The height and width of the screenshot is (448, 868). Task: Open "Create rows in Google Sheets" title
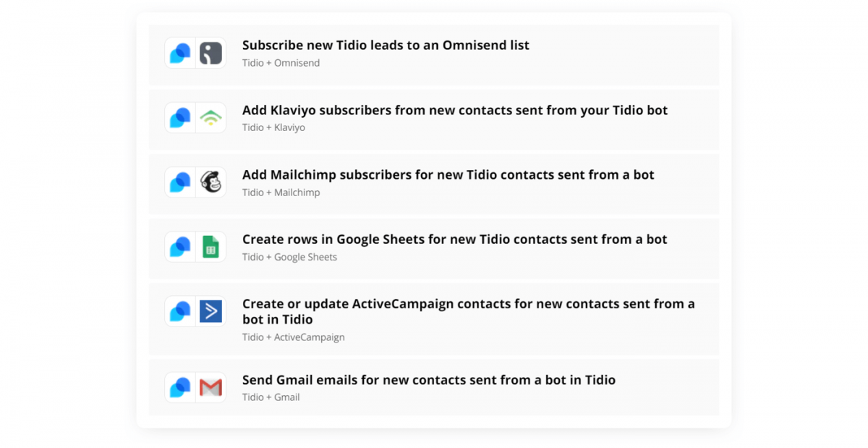[454, 240]
